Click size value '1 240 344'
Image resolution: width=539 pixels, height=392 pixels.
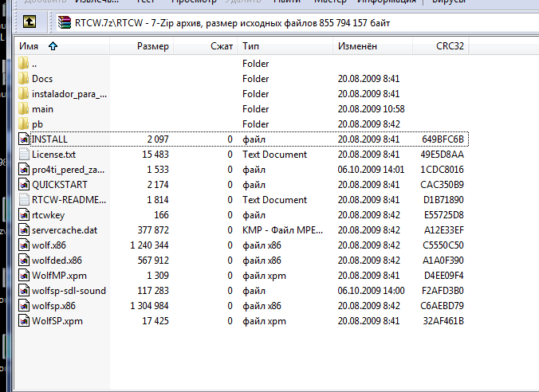click(150, 245)
